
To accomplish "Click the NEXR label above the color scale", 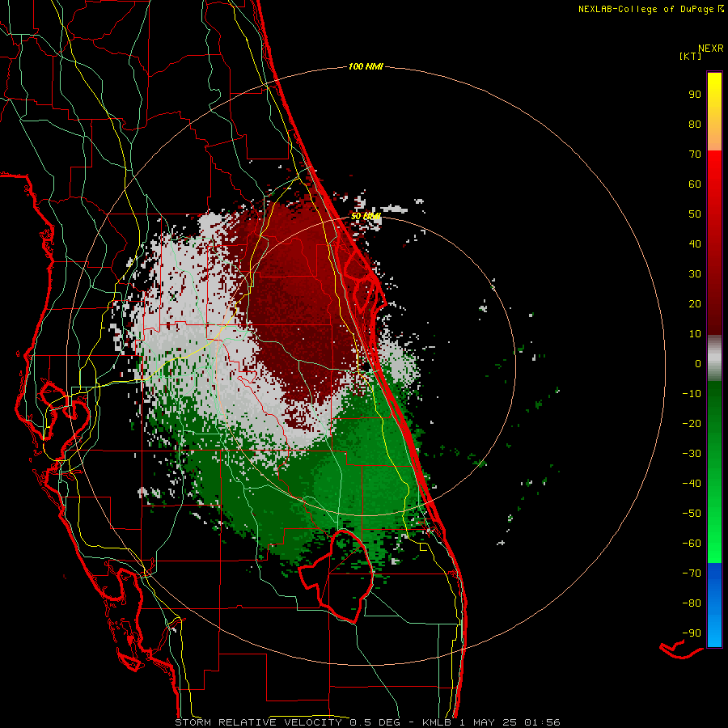I will click(x=711, y=49).
